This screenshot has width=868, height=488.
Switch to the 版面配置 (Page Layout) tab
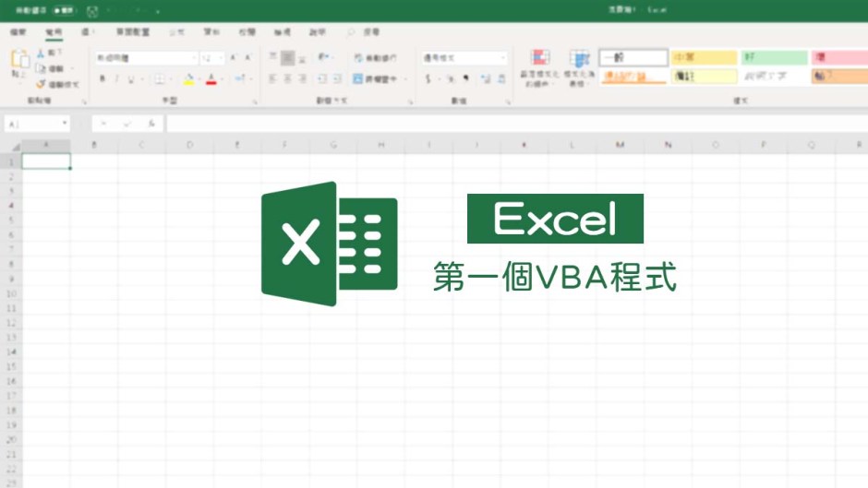pos(135,31)
